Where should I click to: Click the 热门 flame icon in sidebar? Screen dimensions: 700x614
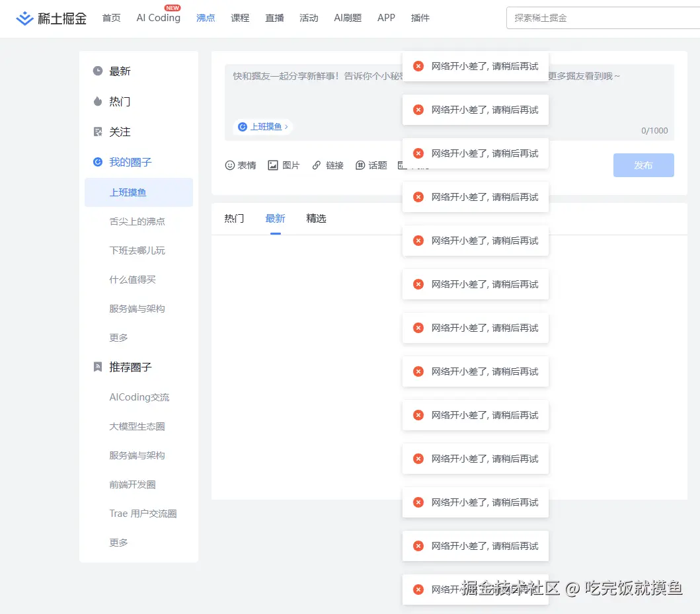[99, 101]
